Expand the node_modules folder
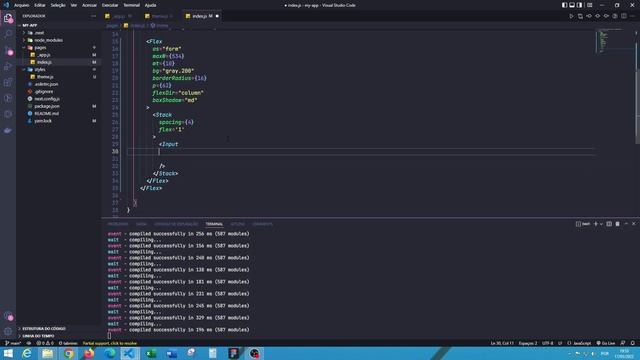 point(48,40)
